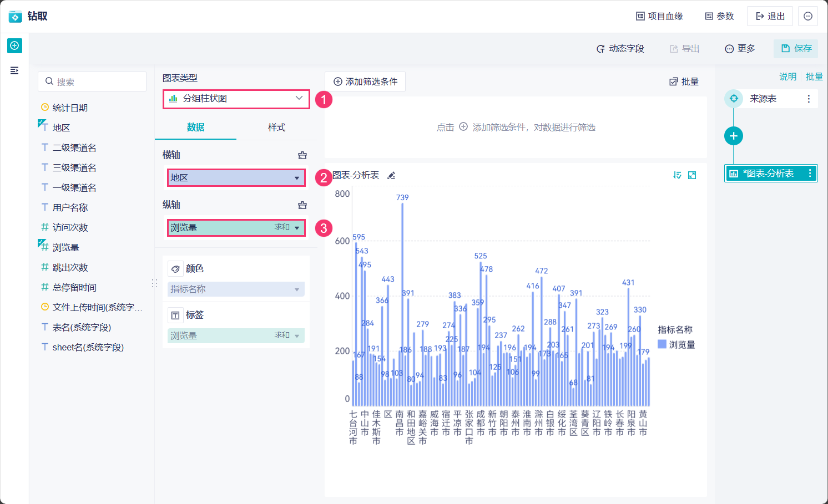
Task: Click the 横轴 clear icon
Action: coord(302,155)
